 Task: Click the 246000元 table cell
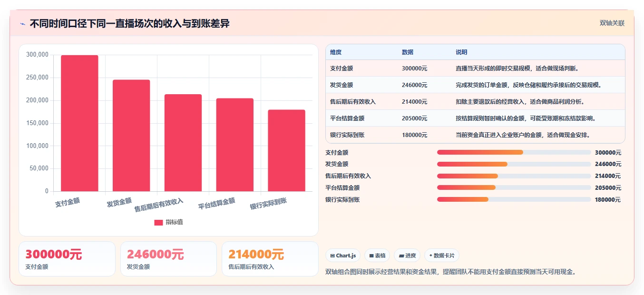(x=415, y=85)
